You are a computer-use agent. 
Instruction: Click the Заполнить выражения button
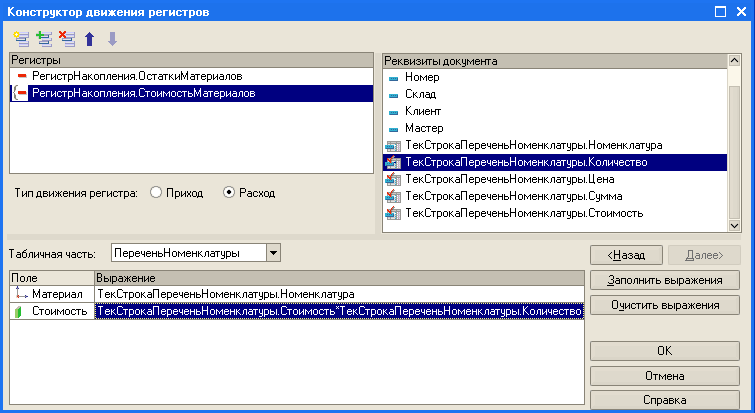point(665,279)
